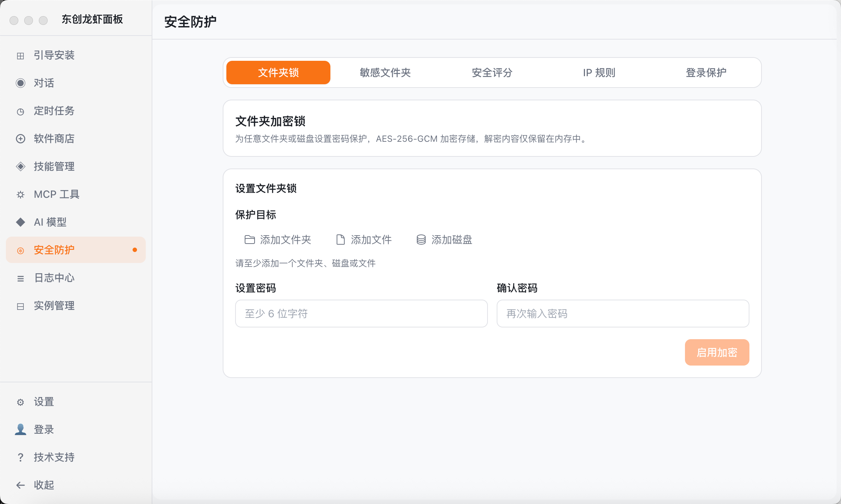
Task: Click the 设置 cog icon
Action: 21,402
